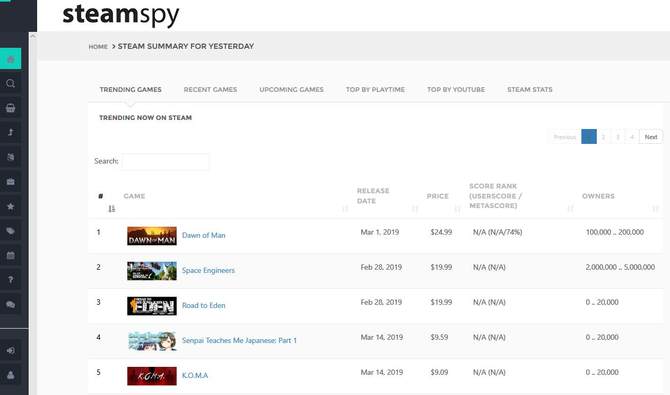This screenshot has height=395, width=670.
Task: Open the Dawn of Man game link
Action: click(203, 236)
